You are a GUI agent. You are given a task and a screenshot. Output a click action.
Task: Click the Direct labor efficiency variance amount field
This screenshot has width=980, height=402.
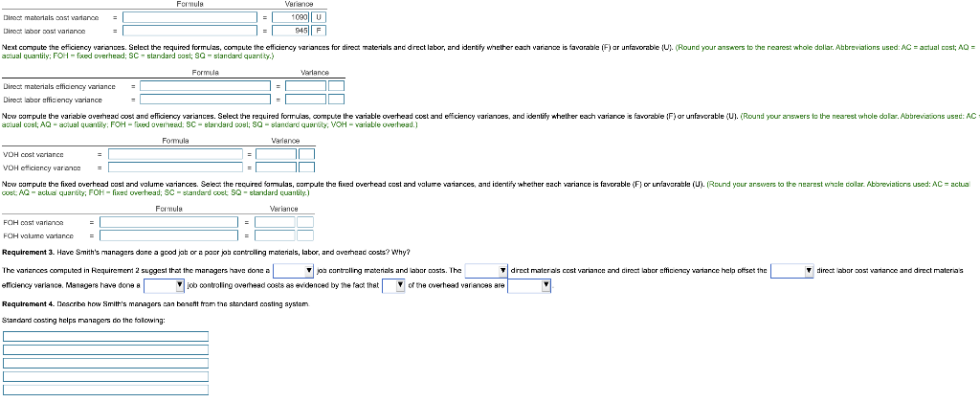[306, 100]
